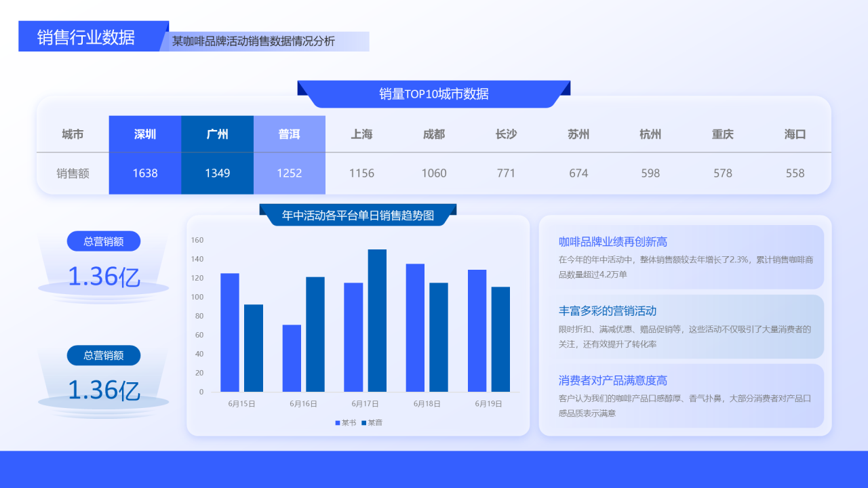
Task: Click the 销量TOP10城市数据 banner ribbon
Action: coord(433,94)
